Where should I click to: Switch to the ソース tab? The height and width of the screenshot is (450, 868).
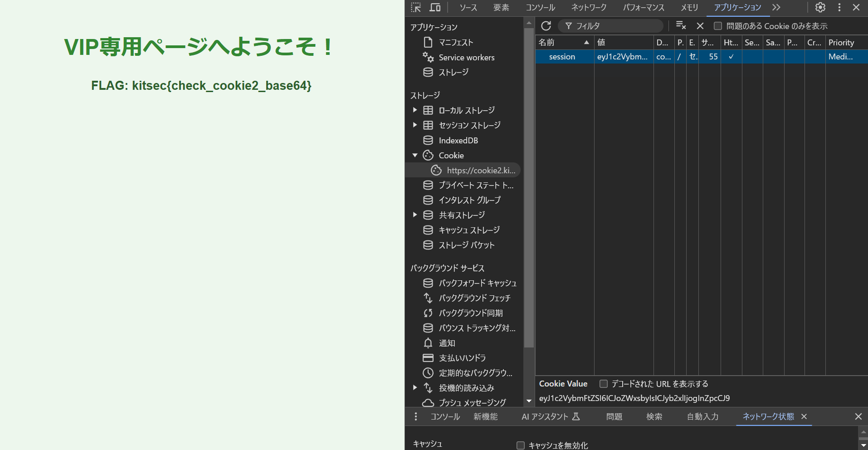click(468, 7)
